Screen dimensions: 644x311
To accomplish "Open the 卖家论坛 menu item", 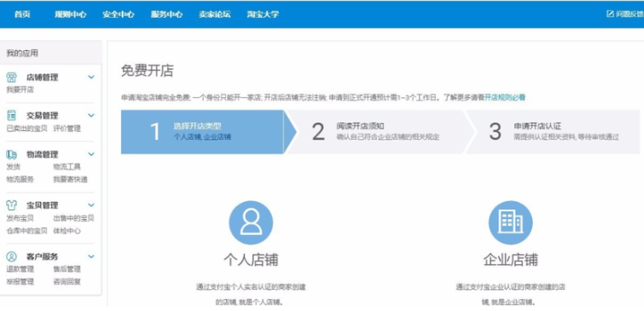I will click(x=214, y=14).
